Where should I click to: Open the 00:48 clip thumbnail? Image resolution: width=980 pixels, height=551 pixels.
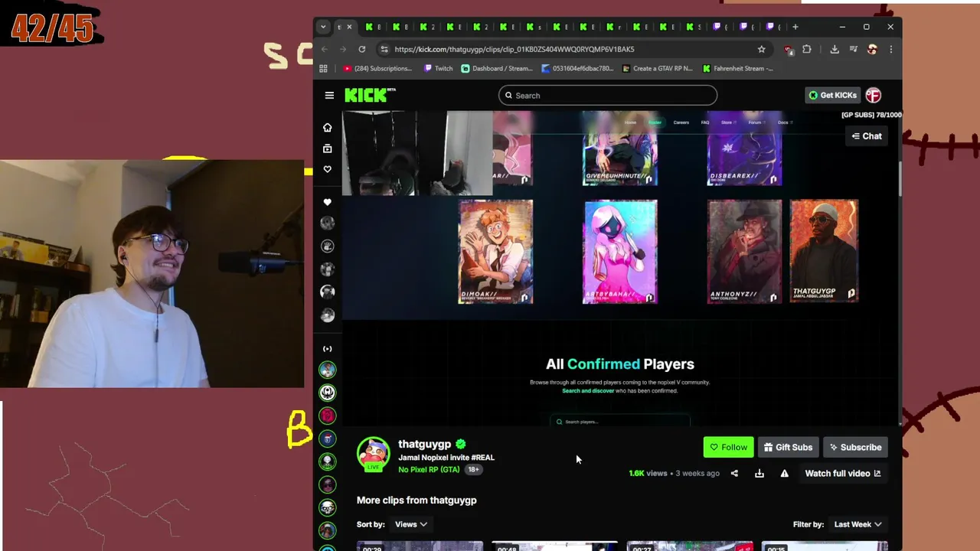pos(554,546)
